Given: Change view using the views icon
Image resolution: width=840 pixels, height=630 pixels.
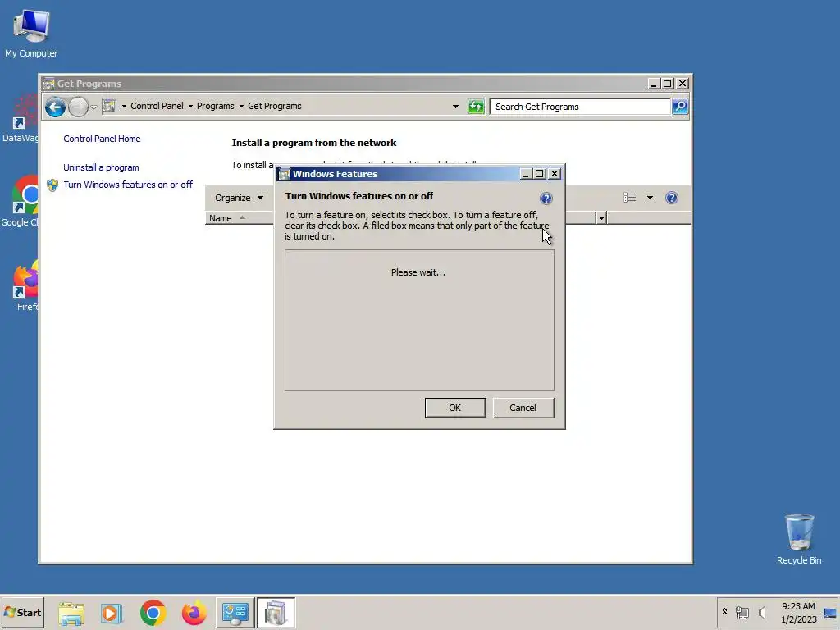Looking at the screenshot, I should [629, 198].
